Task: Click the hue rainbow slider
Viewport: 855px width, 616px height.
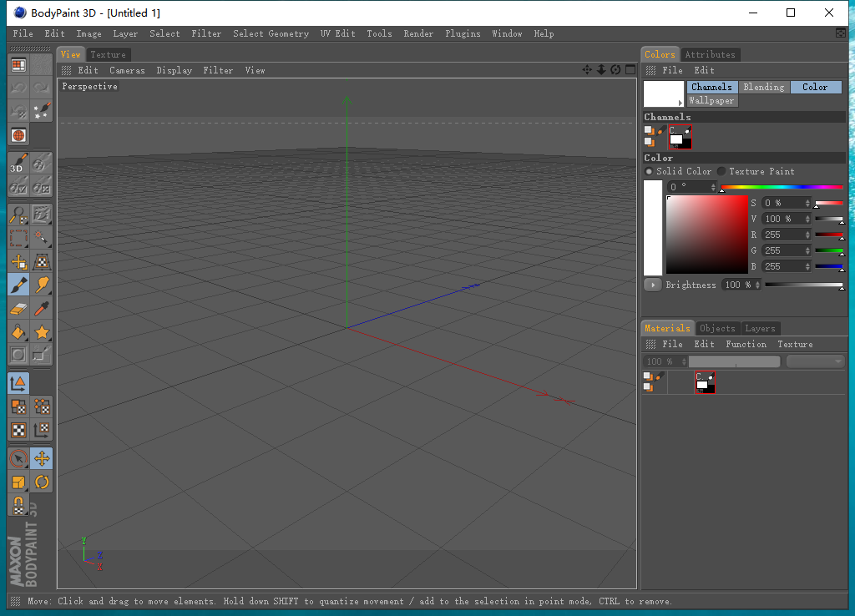Action: click(x=782, y=187)
